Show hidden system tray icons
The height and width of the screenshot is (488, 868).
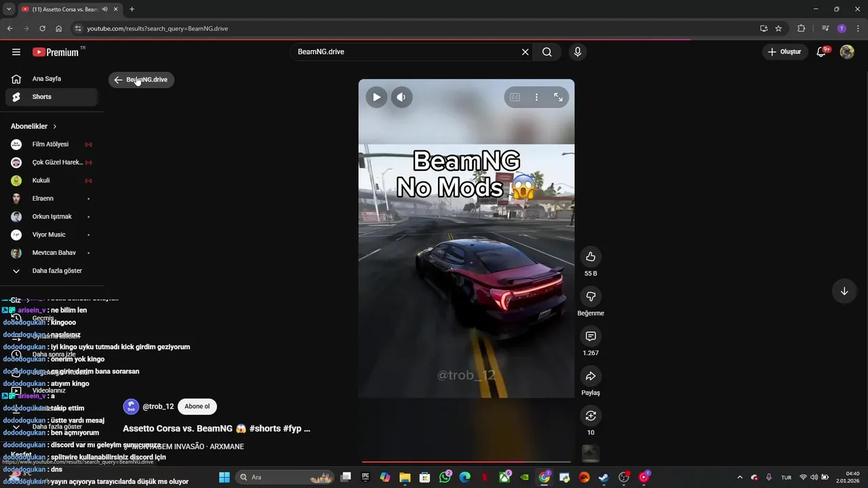740,477
